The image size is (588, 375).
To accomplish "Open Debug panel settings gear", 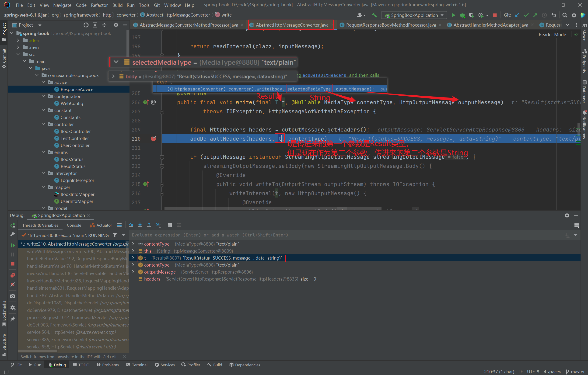I will click(567, 215).
